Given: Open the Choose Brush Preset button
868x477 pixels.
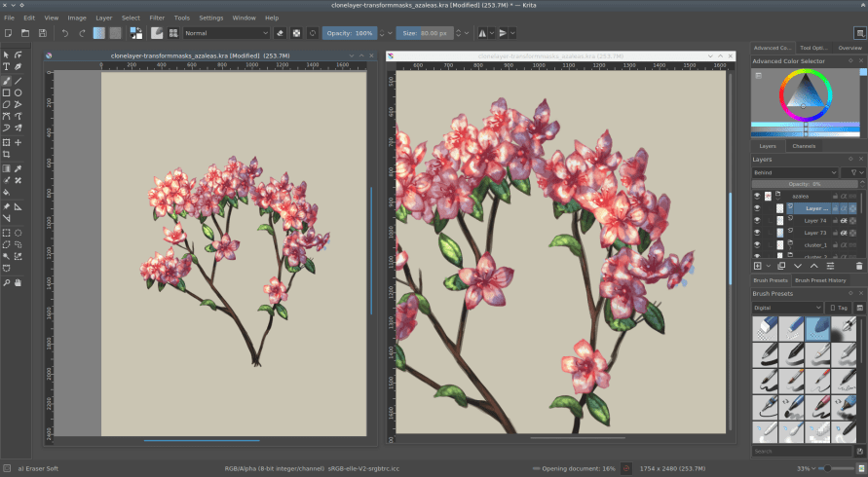Looking at the screenshot, I should coord(173,33).
